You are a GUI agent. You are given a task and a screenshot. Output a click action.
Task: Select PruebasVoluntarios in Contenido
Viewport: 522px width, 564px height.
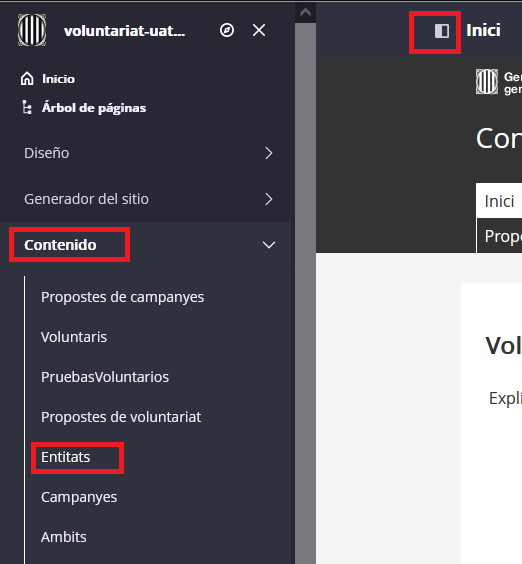click(x=105, y=377)
